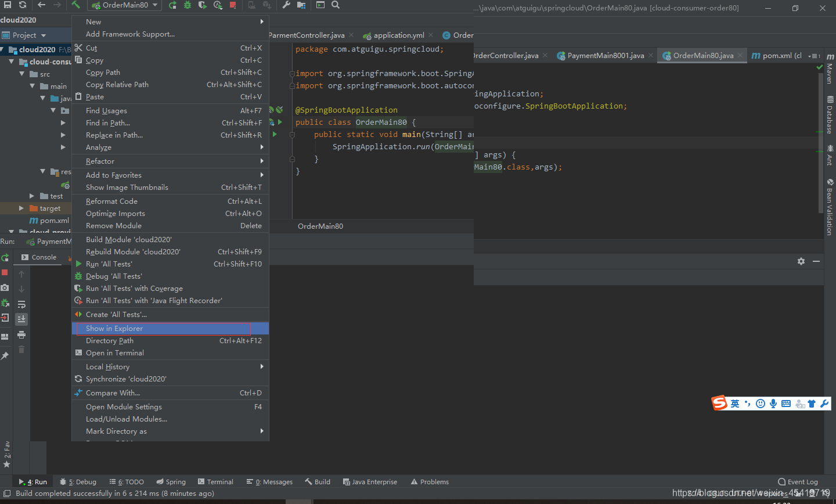Pin the Run tool window
The image size is (836, 504).
(5, 355)
